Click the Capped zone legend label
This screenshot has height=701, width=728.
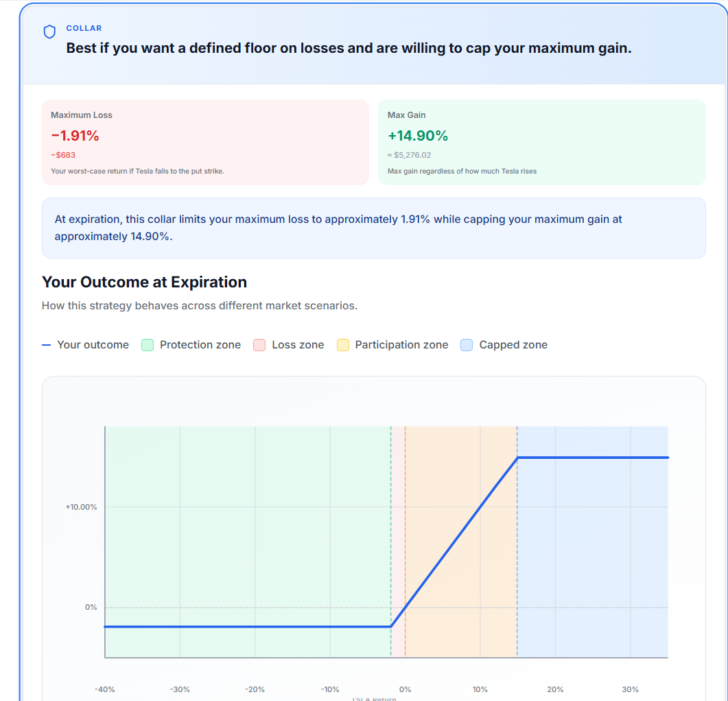pos(513,345)
